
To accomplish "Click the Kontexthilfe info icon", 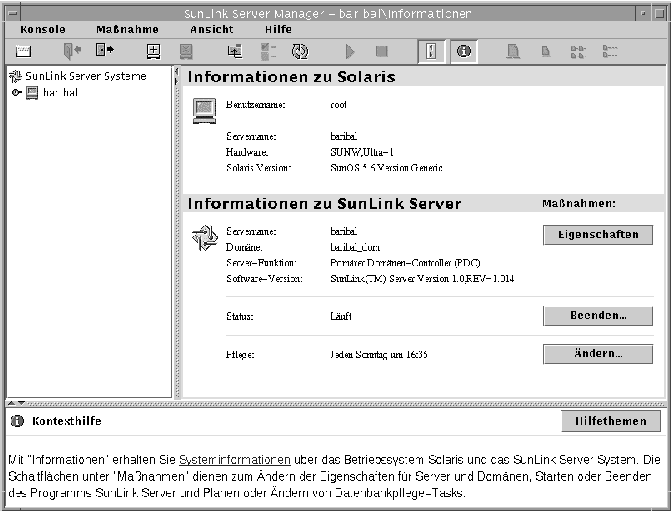I will pyautogui.click(x=17, y=421).
